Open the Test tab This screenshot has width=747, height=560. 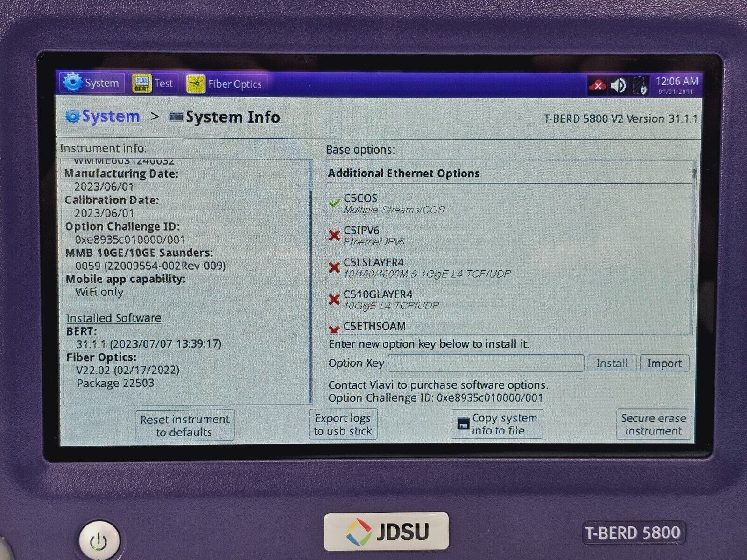click(163, 84)
